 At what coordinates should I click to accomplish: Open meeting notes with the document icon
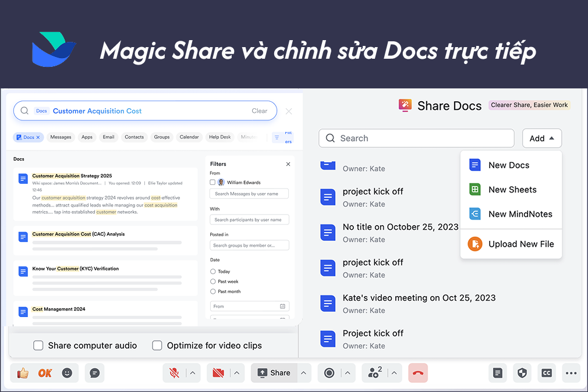pyautogui.click(x=498, y=373)
